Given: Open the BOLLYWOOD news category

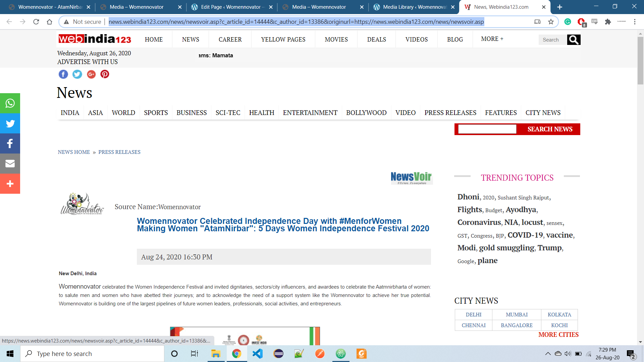Looking at the screenshot, I should [366, 113].
